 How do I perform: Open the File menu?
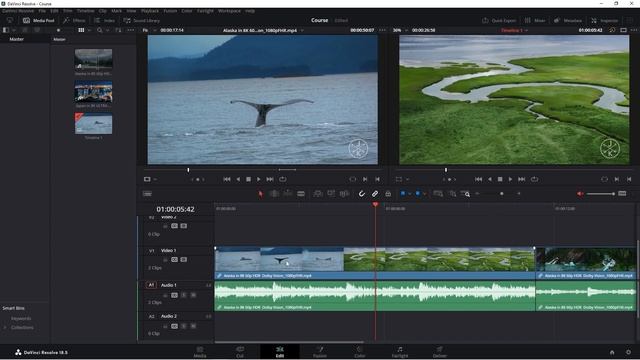(42, 11)
